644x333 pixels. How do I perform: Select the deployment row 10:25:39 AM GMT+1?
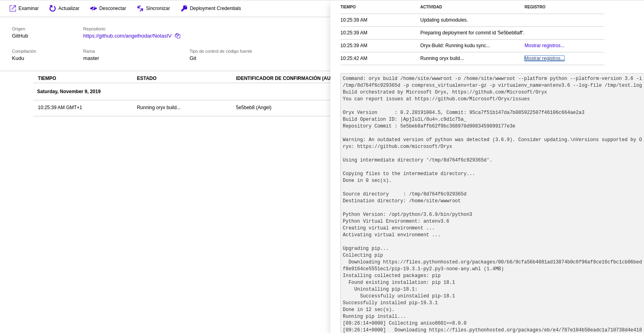tap(182, 108)
